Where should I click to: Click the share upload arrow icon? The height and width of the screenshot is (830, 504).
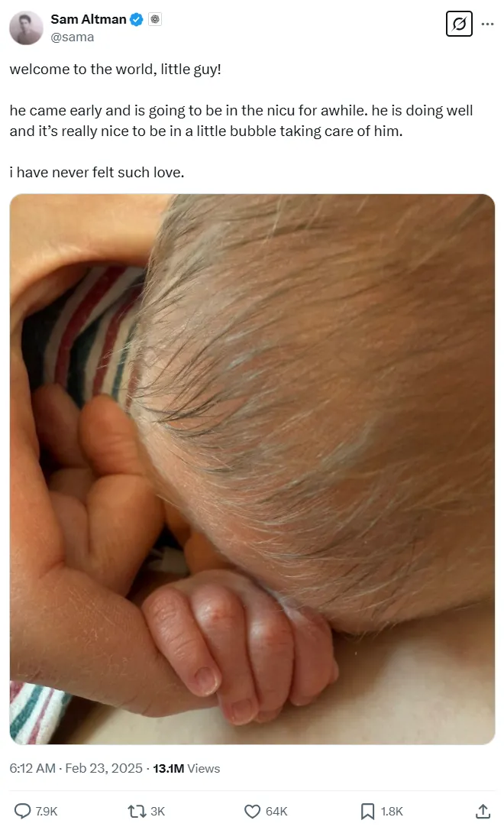pyautogui.click(x=483, y=811)
